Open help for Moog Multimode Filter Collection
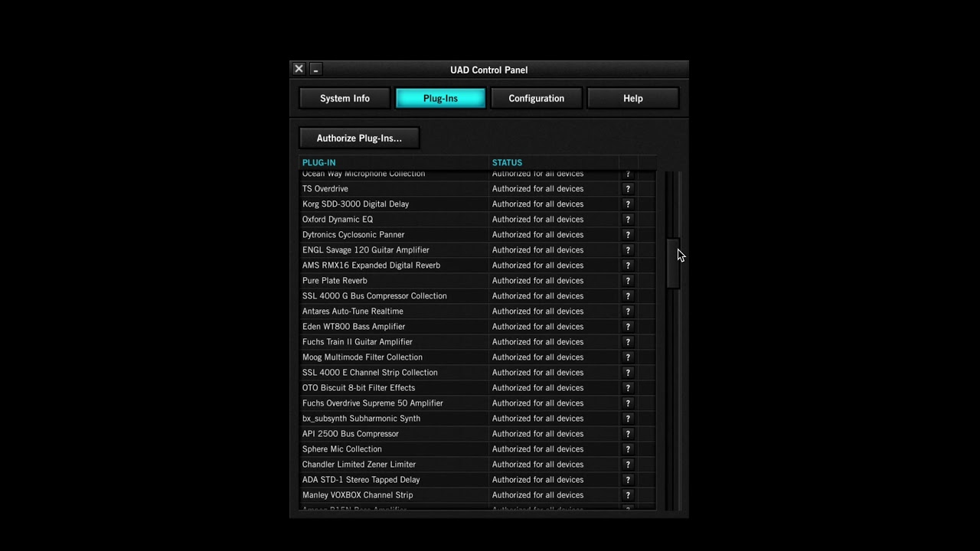This screenshot has height=551, width=980. point(628,357)
